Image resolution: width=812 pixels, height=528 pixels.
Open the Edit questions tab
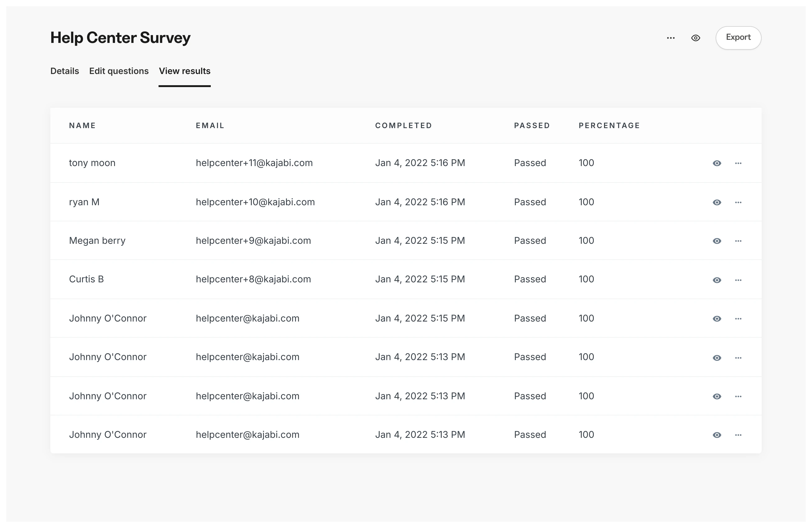point(119,71)
